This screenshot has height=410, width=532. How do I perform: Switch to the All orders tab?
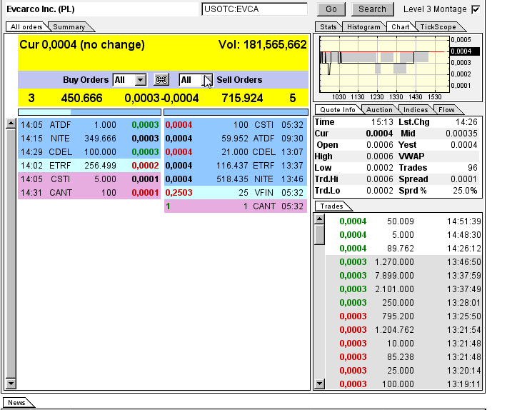pyautogui.click(x=26, y=27)
